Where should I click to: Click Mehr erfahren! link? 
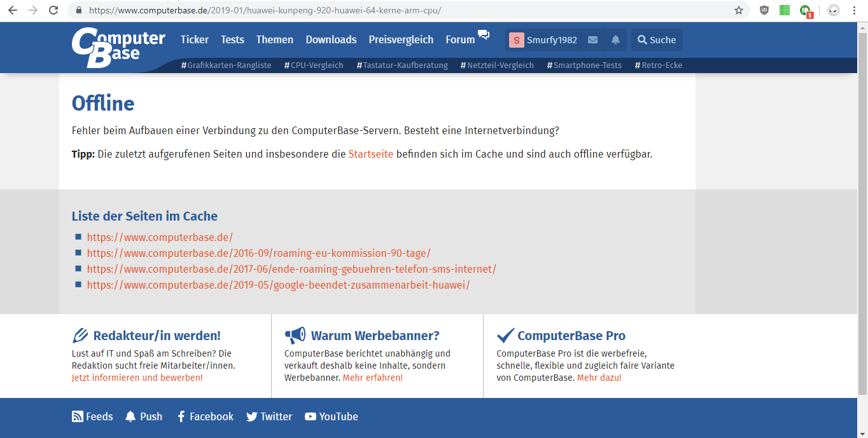click(x=373, y=378)
